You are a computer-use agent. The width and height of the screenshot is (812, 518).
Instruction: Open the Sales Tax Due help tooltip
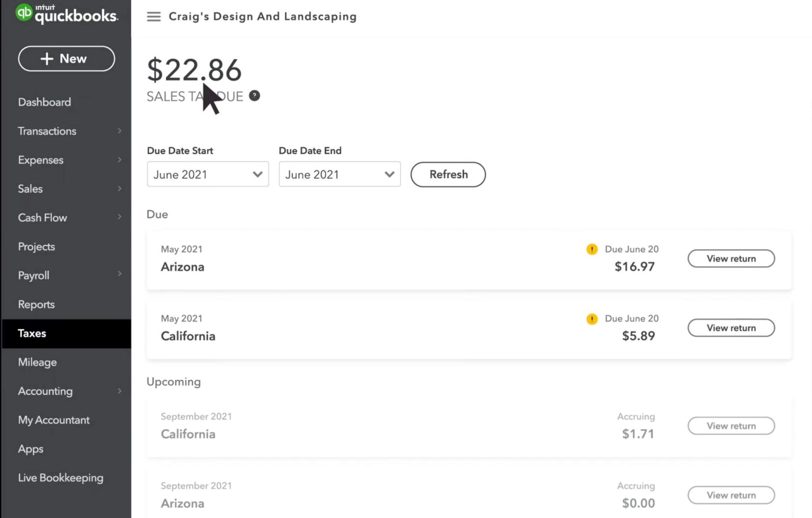coord(254,96)
